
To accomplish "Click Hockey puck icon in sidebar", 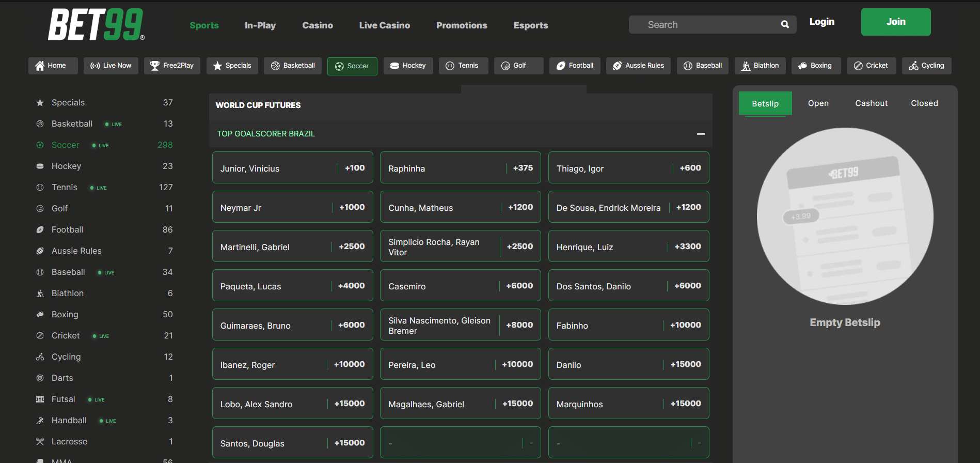I will point(40,166).
